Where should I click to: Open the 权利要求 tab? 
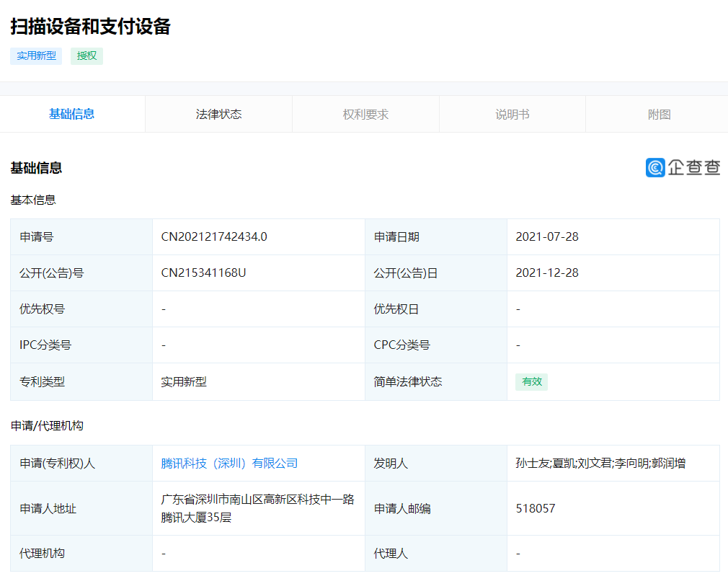pyautogui.click(x=365, y=114)
